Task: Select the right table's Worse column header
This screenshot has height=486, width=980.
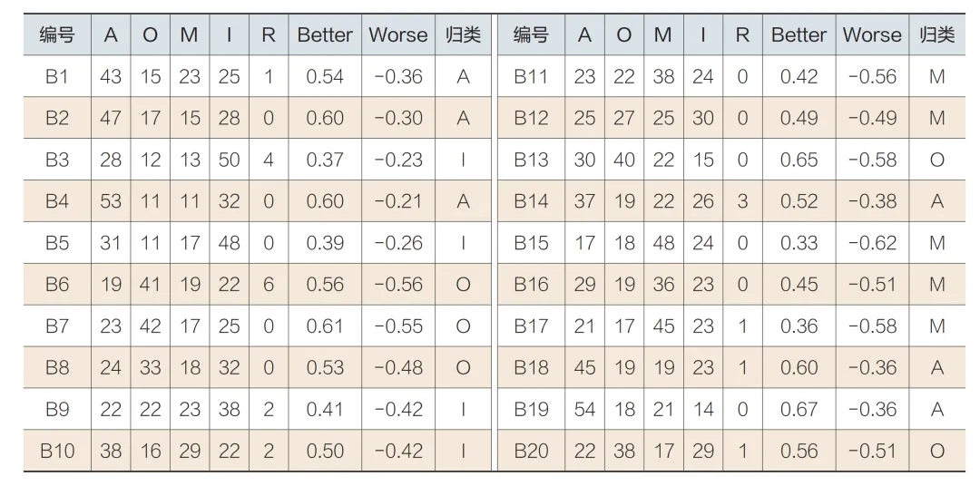Action: [872, 35]
